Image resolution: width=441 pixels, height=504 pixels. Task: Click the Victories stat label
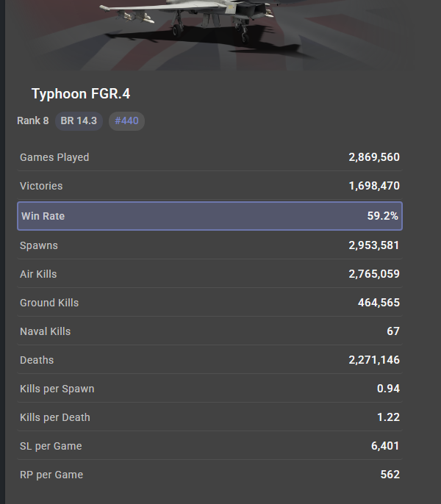coord(41,186)
